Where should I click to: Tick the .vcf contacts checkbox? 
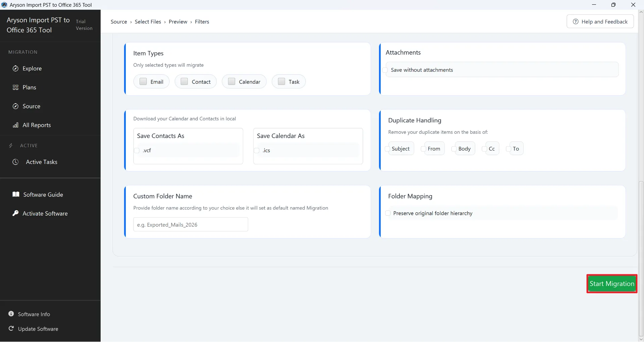click(137, 151)
